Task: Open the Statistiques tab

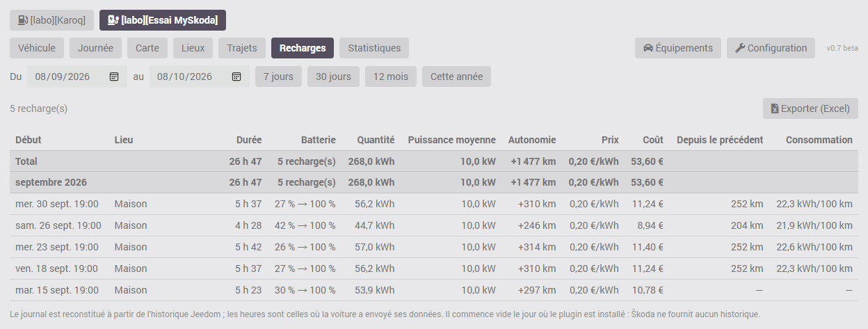Action: 374,48
